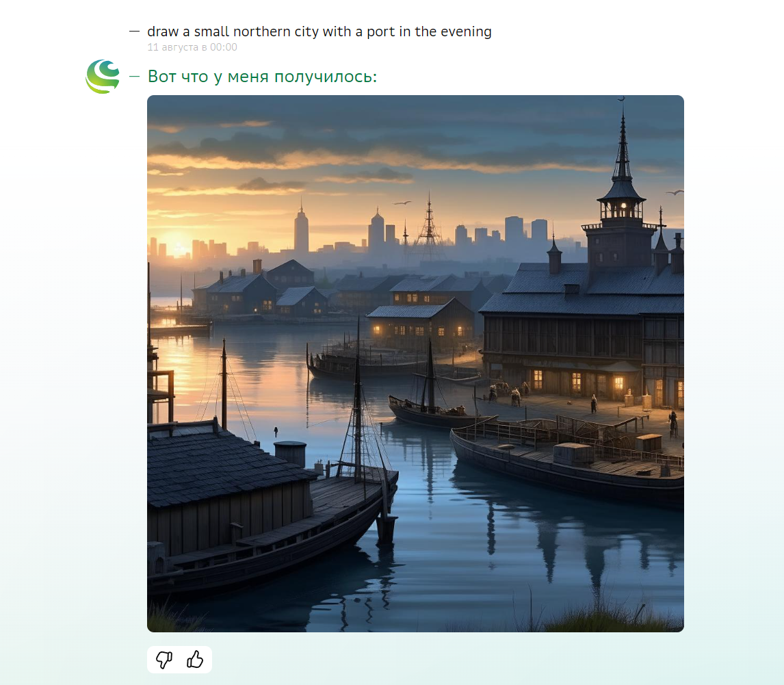
Task: Click the glowing windows of the waterfront warehouse
Action: [x=577, y=383]
